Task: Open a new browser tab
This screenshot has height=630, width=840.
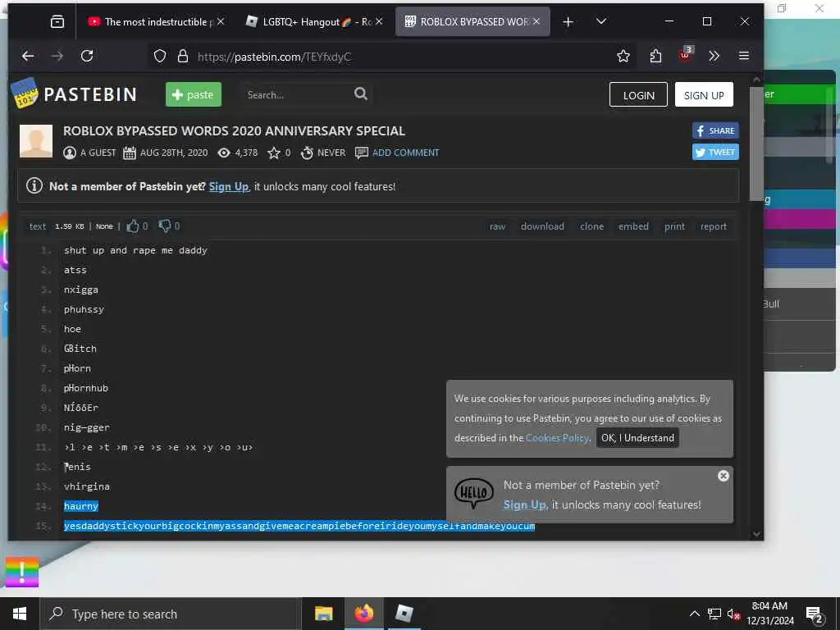Action: click(x=568, y=21)
